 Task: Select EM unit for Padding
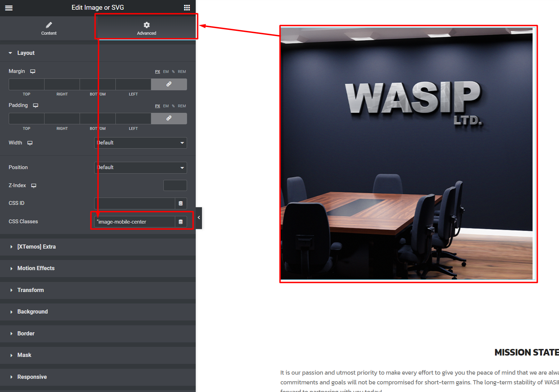(x=166, y=106)
